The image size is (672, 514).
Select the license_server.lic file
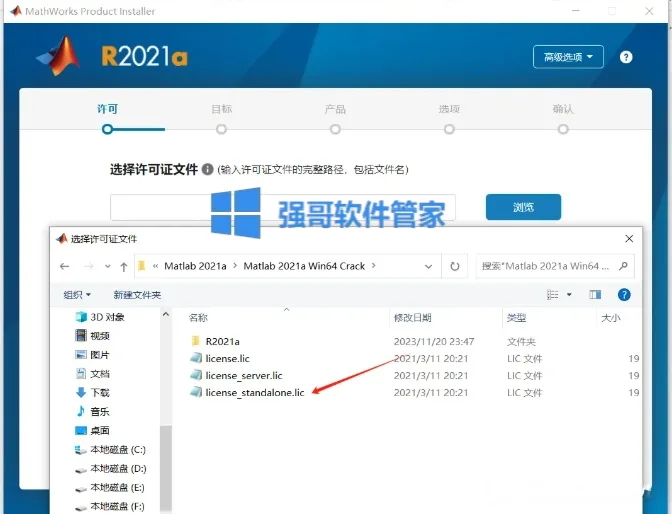tap(244, 376)
